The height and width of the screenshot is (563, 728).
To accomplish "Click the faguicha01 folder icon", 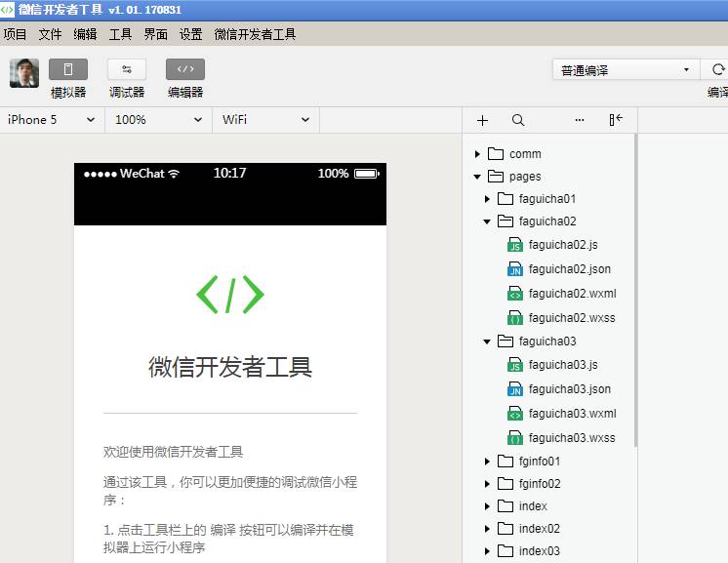I will point(506,198).
